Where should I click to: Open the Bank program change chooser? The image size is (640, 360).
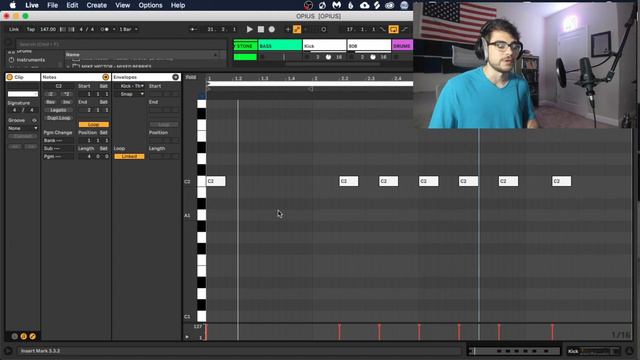(x=58, y=140)
